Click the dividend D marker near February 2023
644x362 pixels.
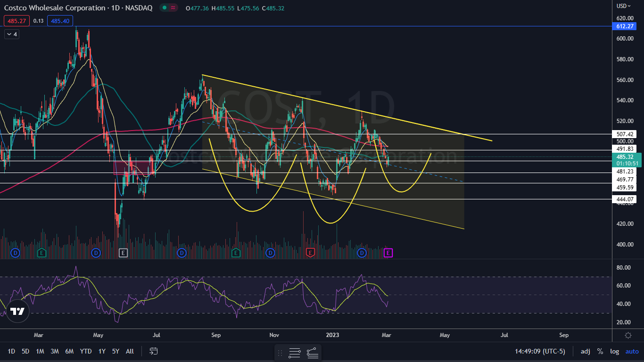[362, 253]
